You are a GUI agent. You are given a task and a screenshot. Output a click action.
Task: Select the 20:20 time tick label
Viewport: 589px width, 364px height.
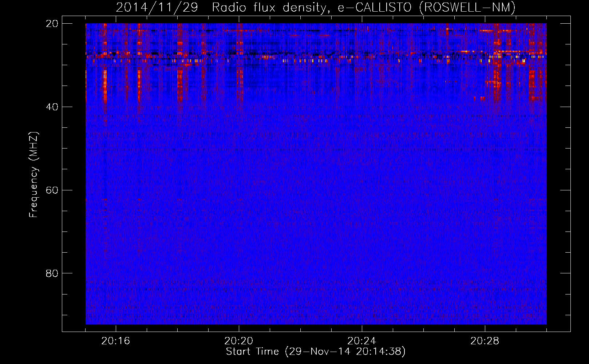(239, 341)
